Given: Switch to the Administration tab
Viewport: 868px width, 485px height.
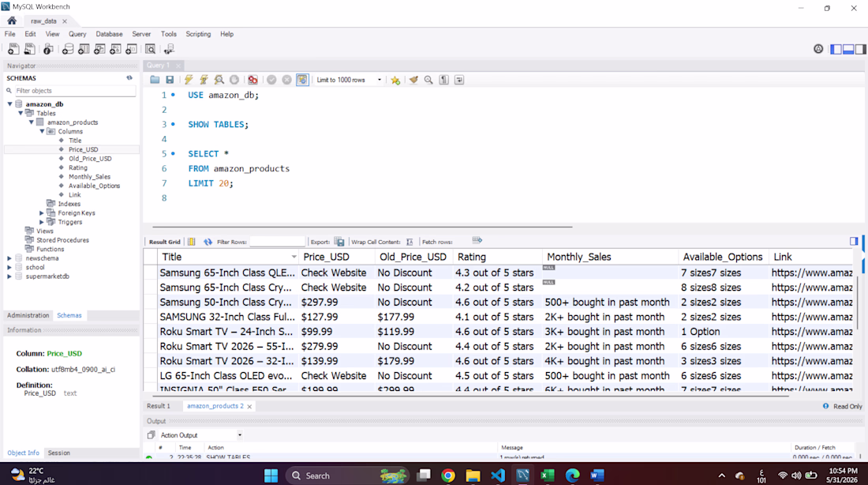Looking at the screenshot, I should 28,315.
